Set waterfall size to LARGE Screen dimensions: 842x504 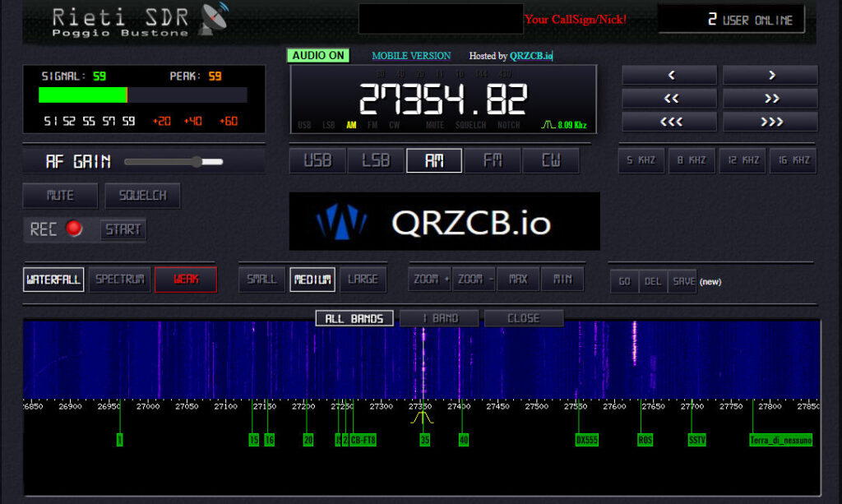(363, 280)
